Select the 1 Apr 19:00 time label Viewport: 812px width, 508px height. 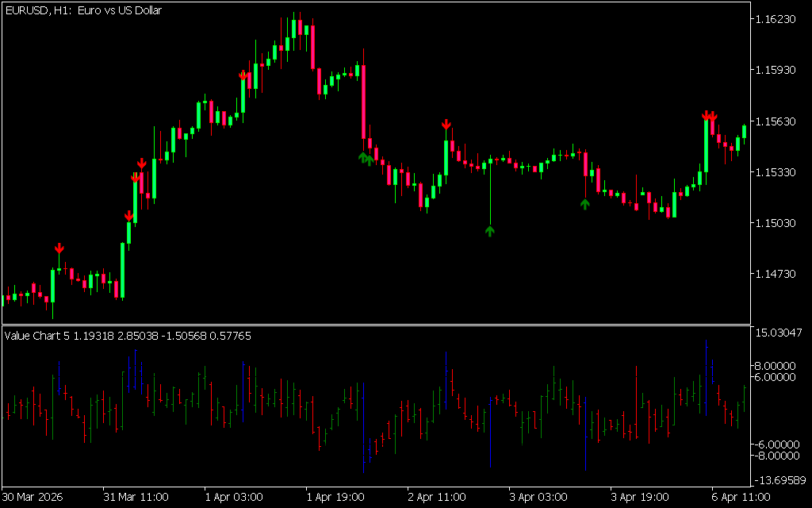coord(336,497)
